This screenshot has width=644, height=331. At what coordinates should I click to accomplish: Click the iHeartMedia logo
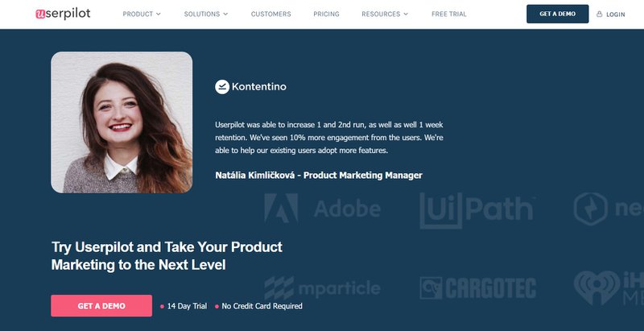608,287
